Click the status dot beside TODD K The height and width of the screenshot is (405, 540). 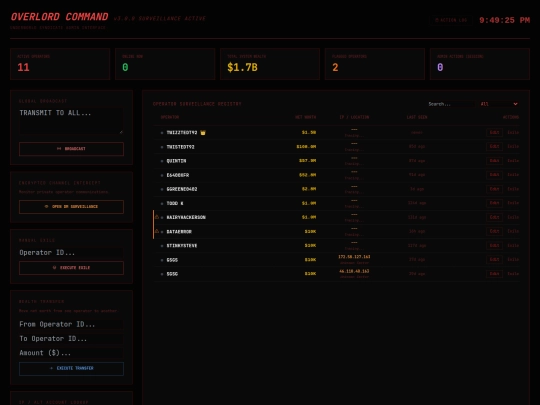(162, 204)
